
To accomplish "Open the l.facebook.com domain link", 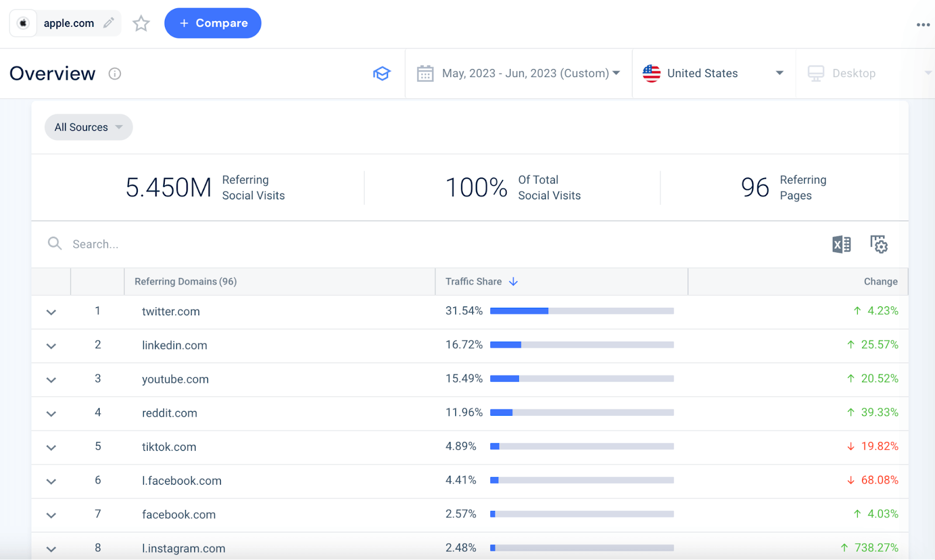I will tap(182, 481).
